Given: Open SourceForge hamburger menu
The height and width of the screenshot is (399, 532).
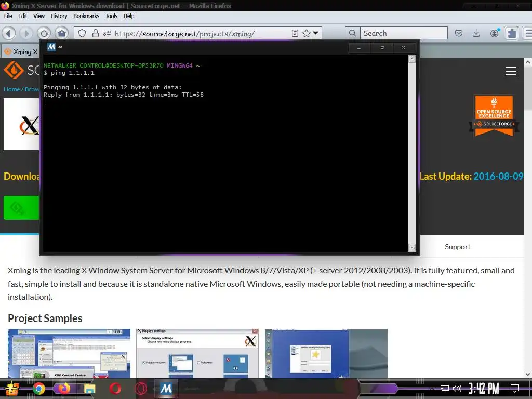Looking at the screenshot, I should (x=510, y=71).
